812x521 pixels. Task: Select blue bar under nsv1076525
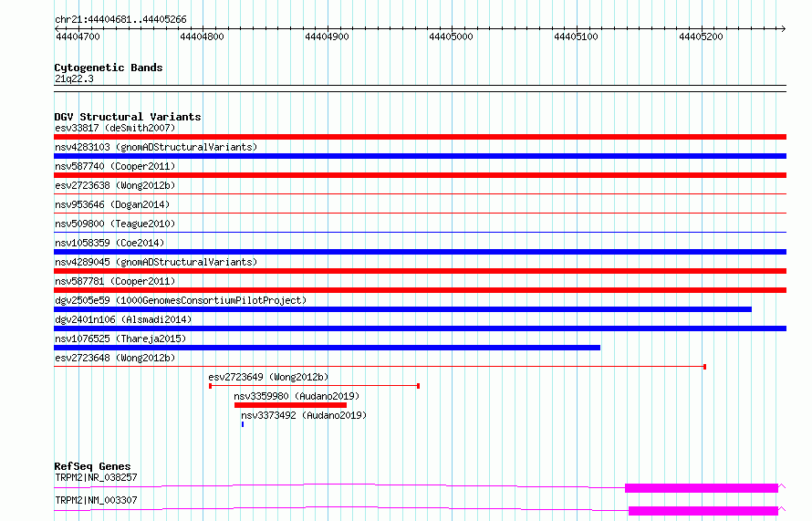(328, 348)
